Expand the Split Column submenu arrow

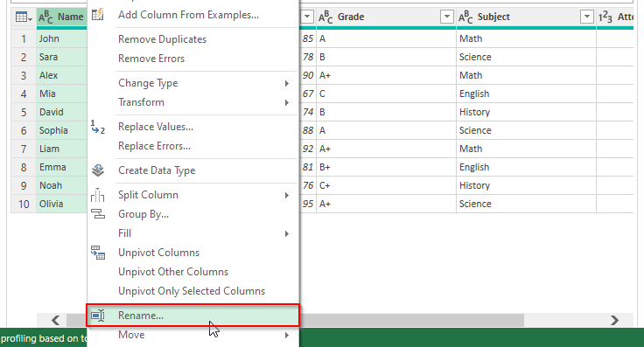(287, 195)
